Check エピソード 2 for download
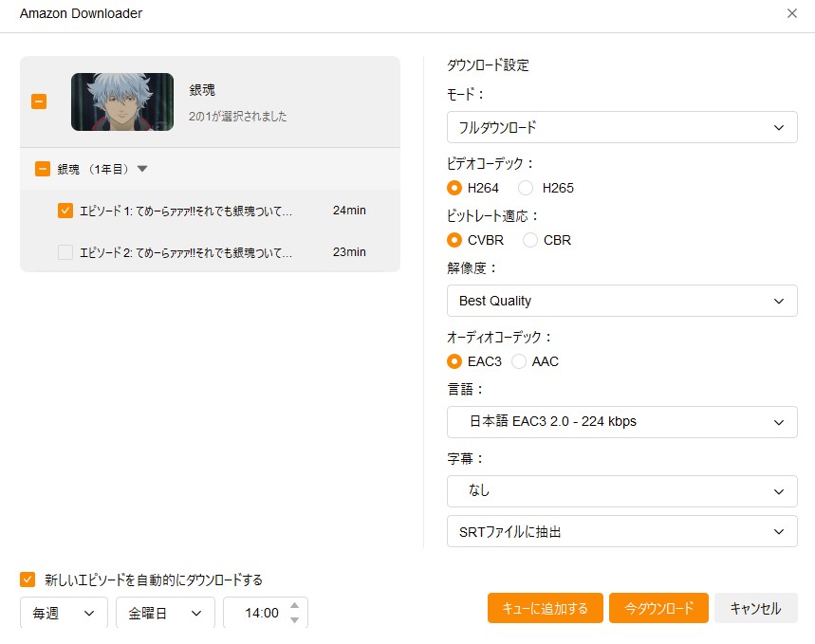This screenshot has width=815, height=644. [65, 252]
